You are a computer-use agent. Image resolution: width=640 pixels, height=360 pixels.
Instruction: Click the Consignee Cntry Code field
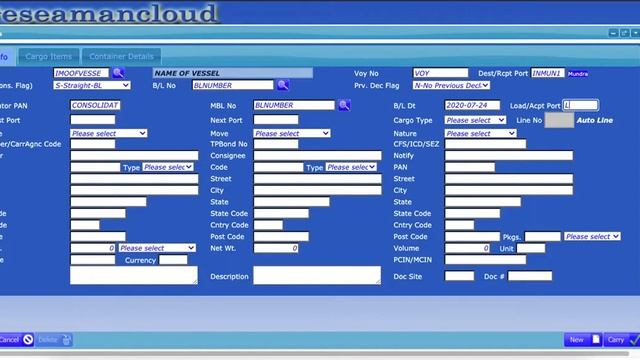coord(268,225)
